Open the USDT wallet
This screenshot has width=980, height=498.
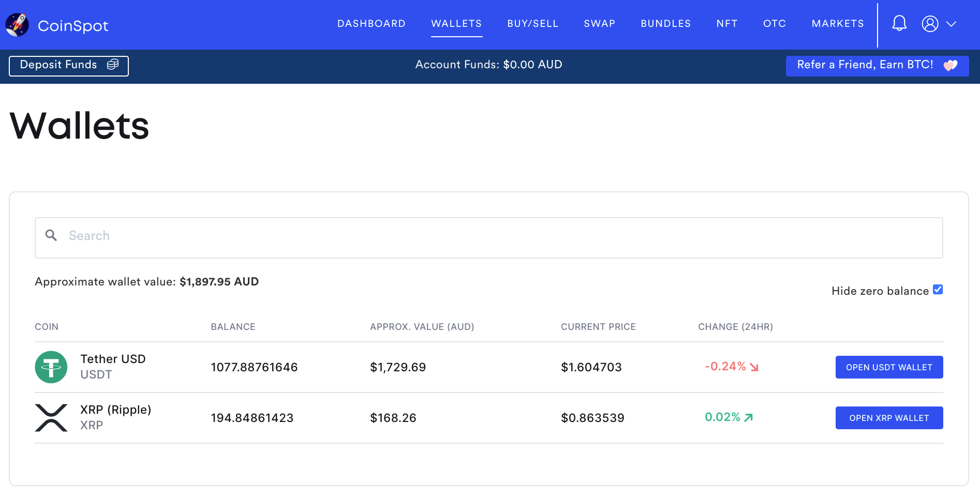tap(889, 367)
